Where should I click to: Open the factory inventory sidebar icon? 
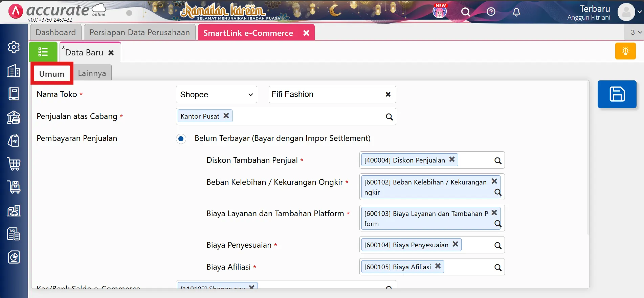pos(14,210)
